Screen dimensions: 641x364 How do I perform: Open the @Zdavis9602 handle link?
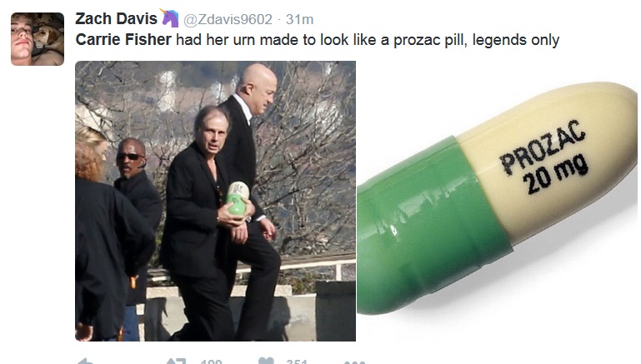(x=228, y=19)
